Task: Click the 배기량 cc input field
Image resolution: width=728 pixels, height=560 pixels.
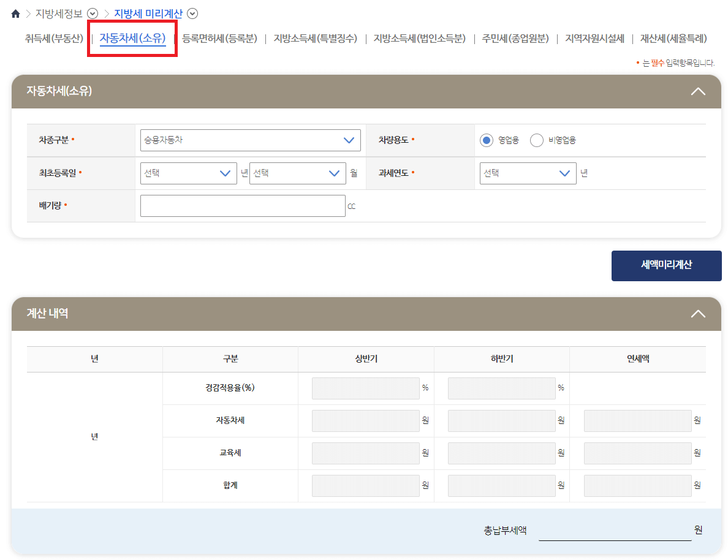Action: pos(243,206)
